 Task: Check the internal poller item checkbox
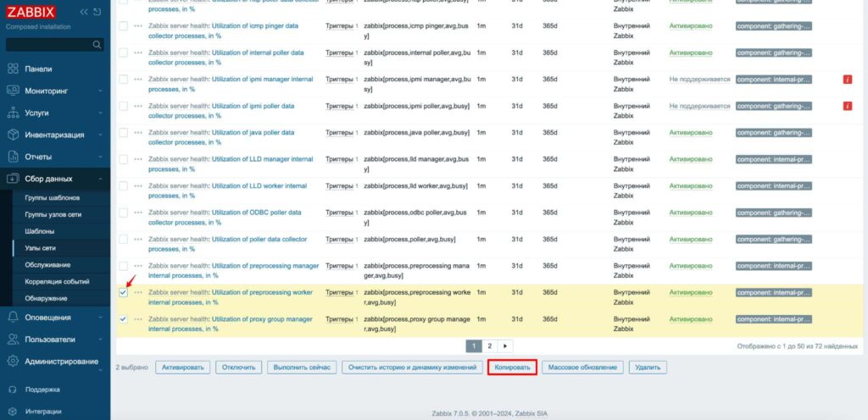tap(123, 52)
